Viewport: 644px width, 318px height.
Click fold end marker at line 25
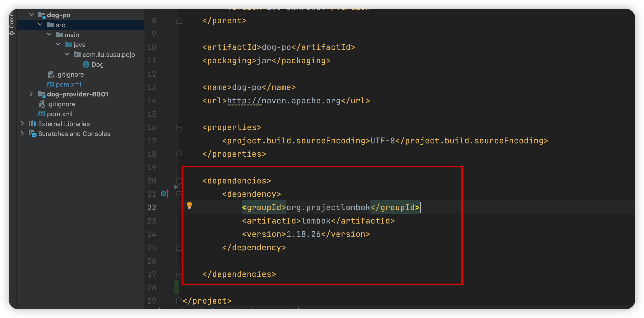[179, 248]
